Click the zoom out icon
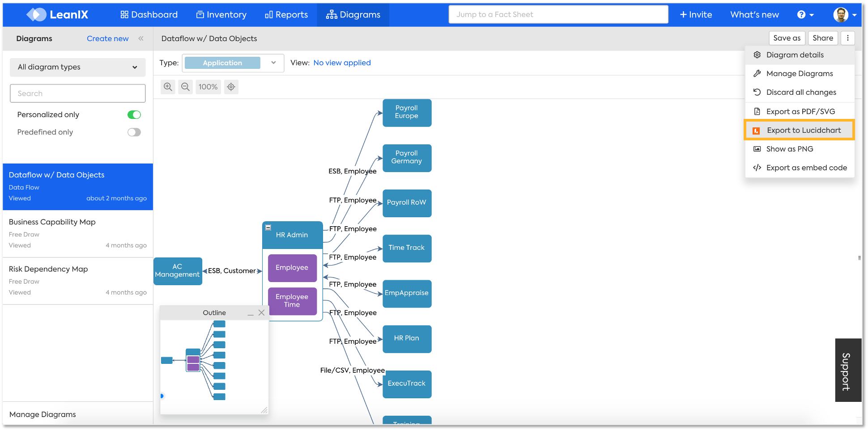This screenshot has height=430, width=868. point(185,87)
